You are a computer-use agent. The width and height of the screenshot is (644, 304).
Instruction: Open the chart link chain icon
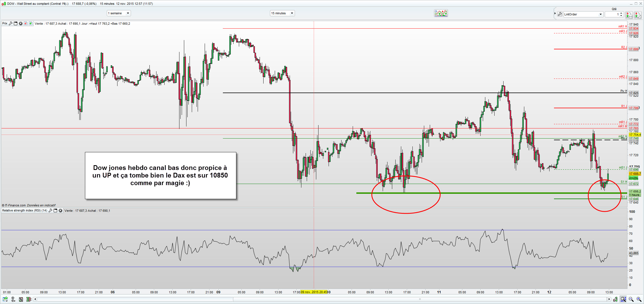pyautogui.click(x=13, y=300)
